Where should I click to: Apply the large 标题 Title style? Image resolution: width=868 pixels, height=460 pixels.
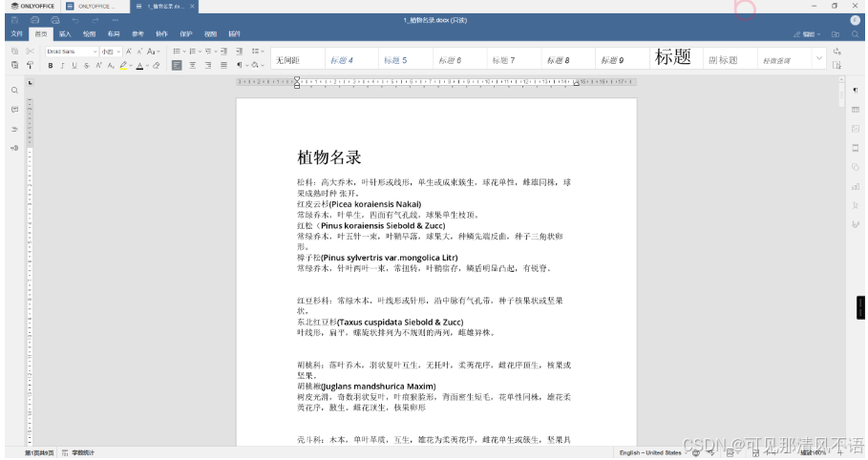coord(676,58)
